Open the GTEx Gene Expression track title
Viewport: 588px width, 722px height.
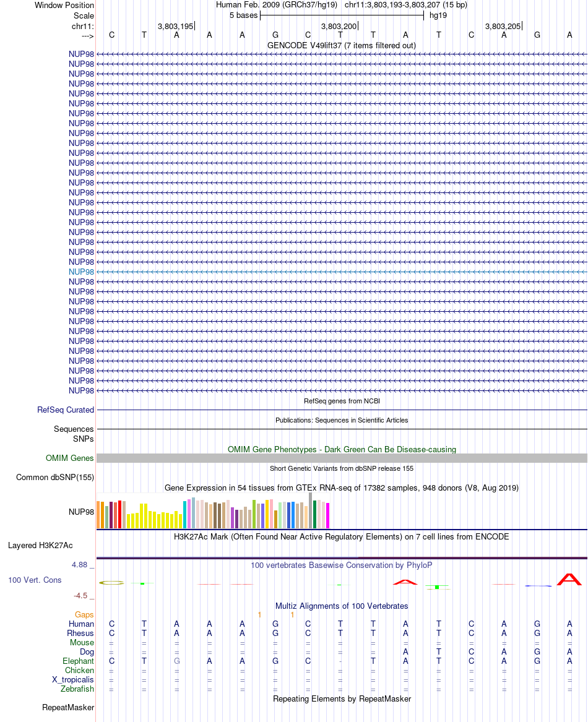click(x=342, y=488)
